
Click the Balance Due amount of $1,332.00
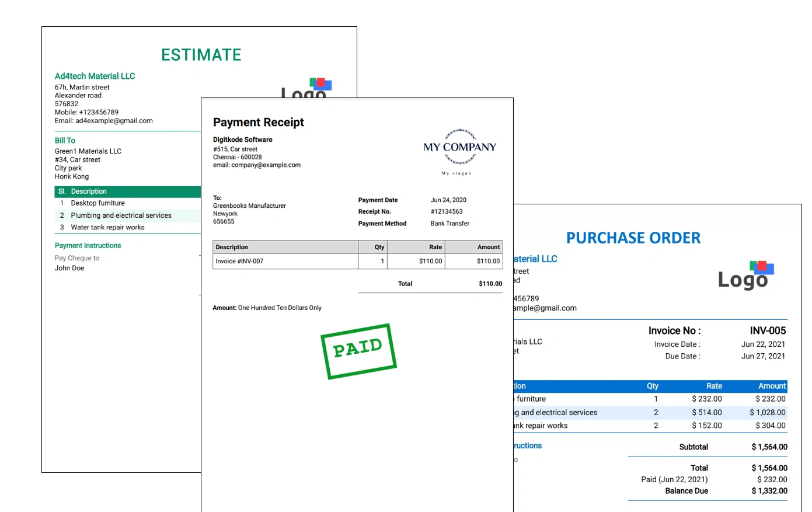click(769, 491)
